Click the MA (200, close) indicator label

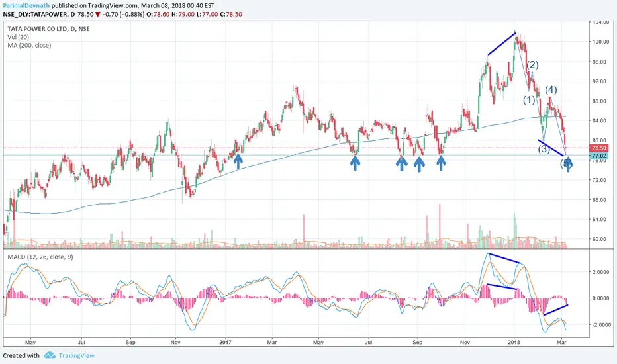pos(29,45)
